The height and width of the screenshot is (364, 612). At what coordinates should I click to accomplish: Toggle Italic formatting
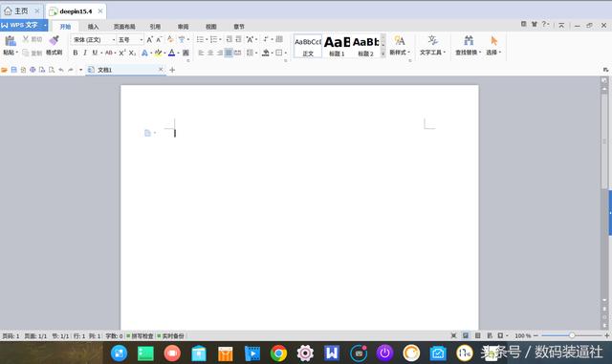(85, 53)
